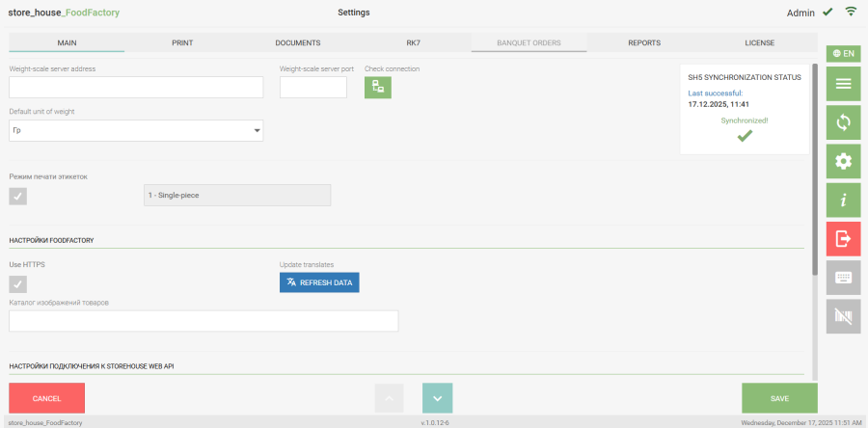Open the Default unit of weight dropdown
The image size is (868, 428).
(x=136, y=130)
